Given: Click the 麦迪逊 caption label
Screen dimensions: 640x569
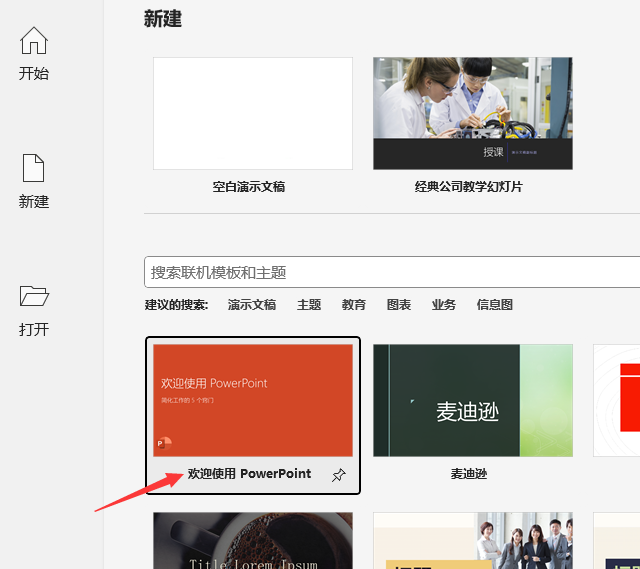Looking at the screenshot, I should [469, 474].
